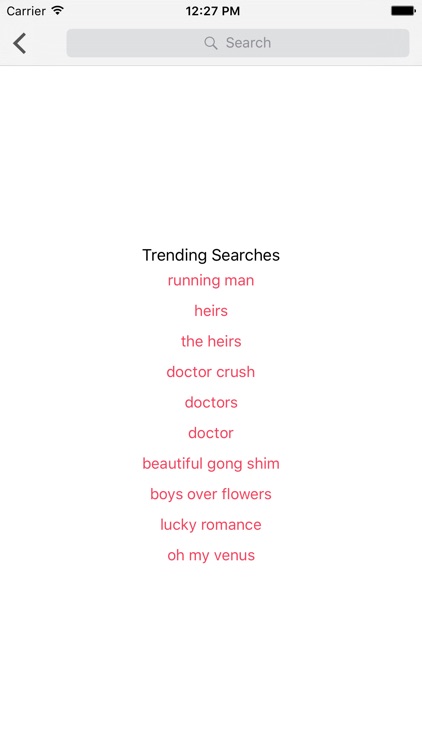422x750 pixels.
Task: Tap the 12:27 PM clock in status bar
Action: [212, 11]
